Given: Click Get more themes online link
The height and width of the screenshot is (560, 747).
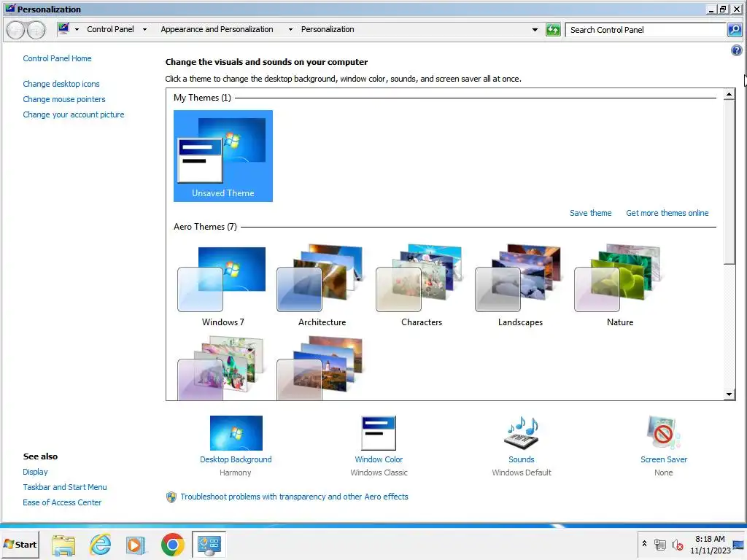Looking at the screenshot, I should coord(667,213).
